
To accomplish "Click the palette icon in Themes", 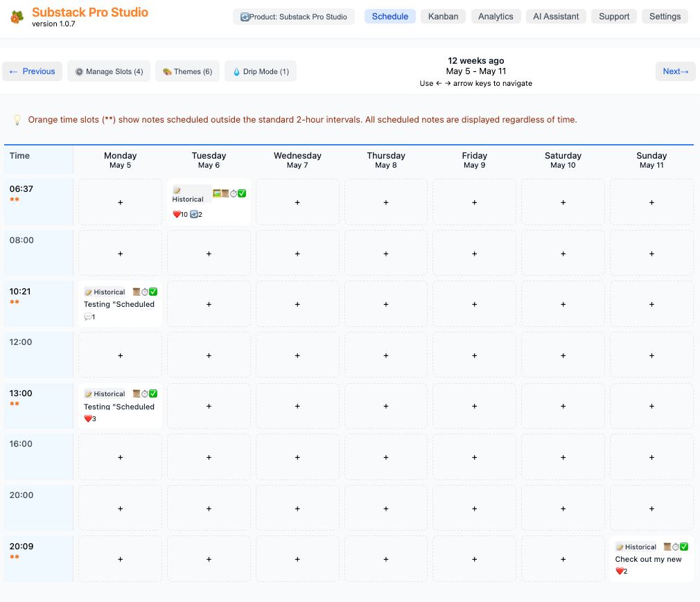I will click(168, 71).
